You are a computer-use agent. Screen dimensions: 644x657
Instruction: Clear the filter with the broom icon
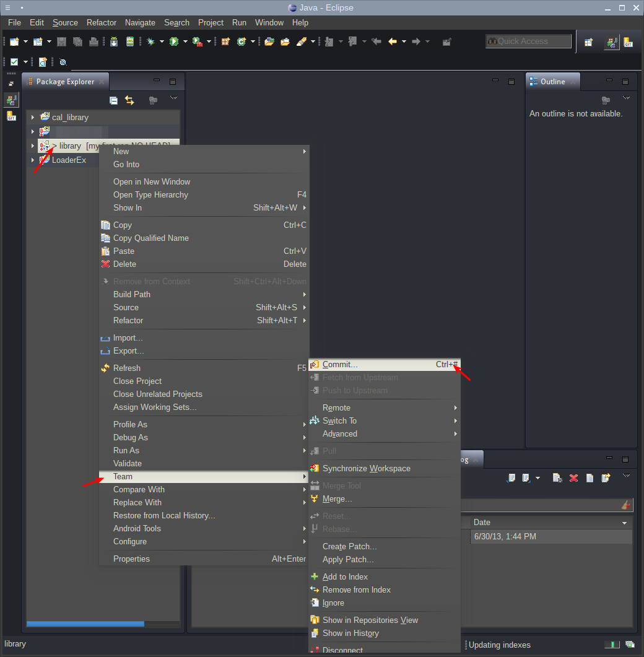[x=625, y=505]
